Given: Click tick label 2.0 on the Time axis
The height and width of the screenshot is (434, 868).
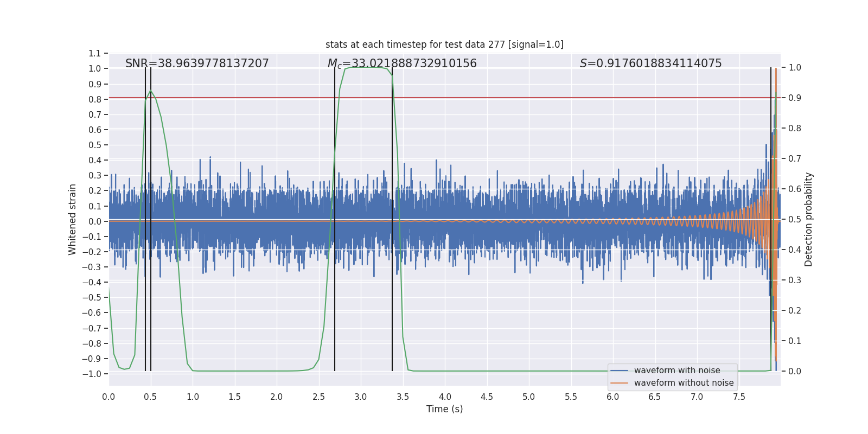Looking at the screenshot, I should (x=277, y=397).
